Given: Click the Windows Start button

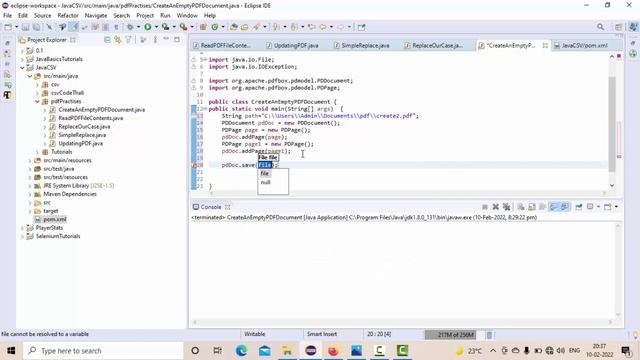Looking at the screenshot, I should pos(11,351).
